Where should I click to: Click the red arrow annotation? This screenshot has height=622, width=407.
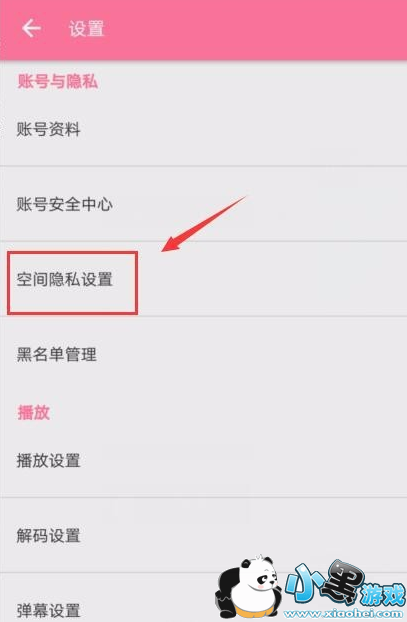[204, 224]
